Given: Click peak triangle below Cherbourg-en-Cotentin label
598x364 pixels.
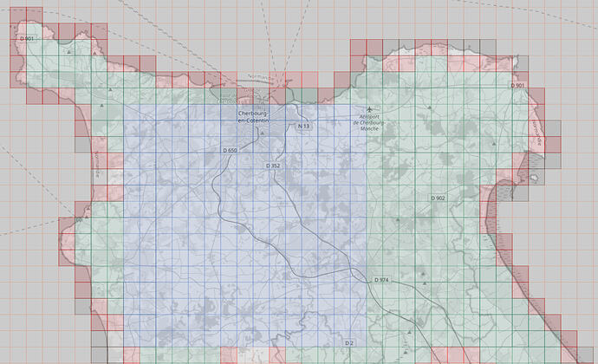Looking at the screenshot, I should (263, 133).
